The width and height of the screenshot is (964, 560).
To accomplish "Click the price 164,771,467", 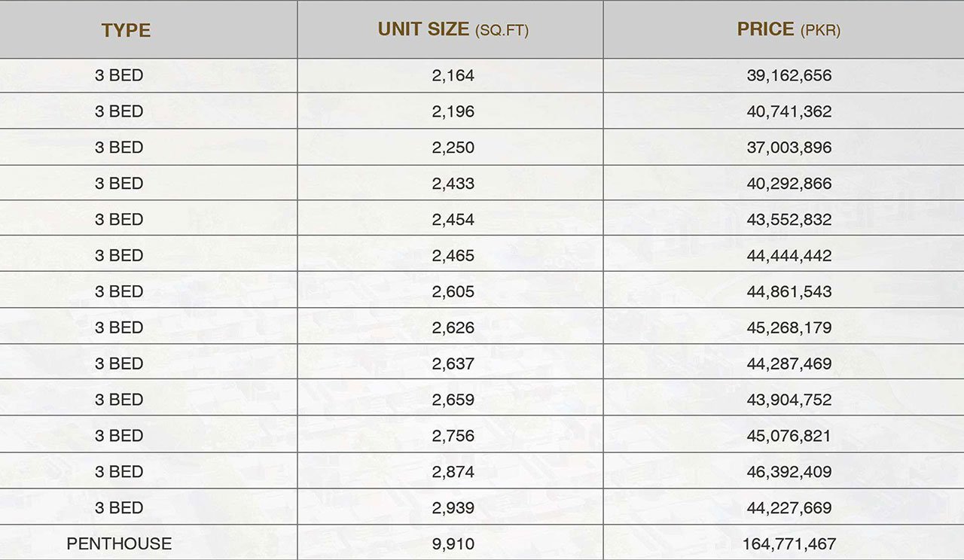I will [789, 543].
